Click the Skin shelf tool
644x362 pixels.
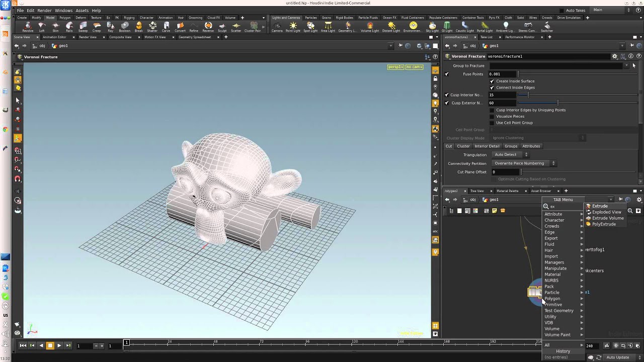[55, 27]
